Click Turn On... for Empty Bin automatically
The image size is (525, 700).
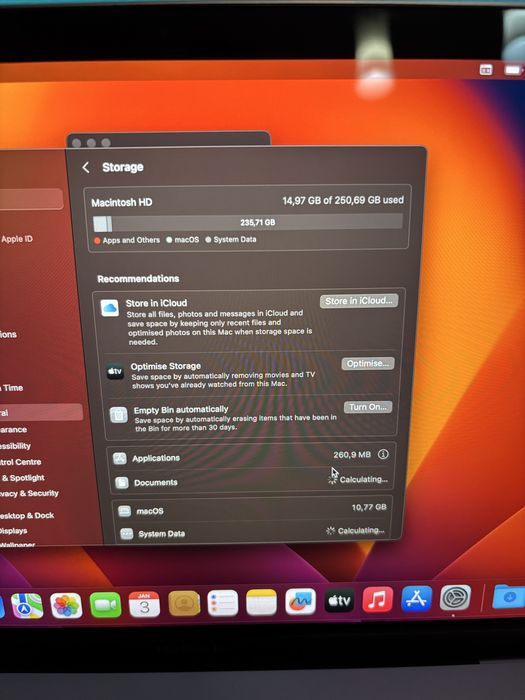coord(368,407)
